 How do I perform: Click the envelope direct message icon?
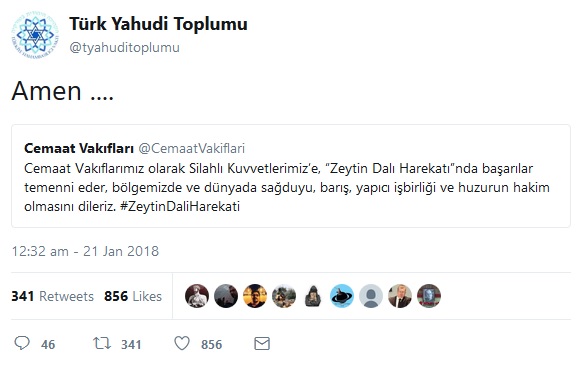click(262, 344)
